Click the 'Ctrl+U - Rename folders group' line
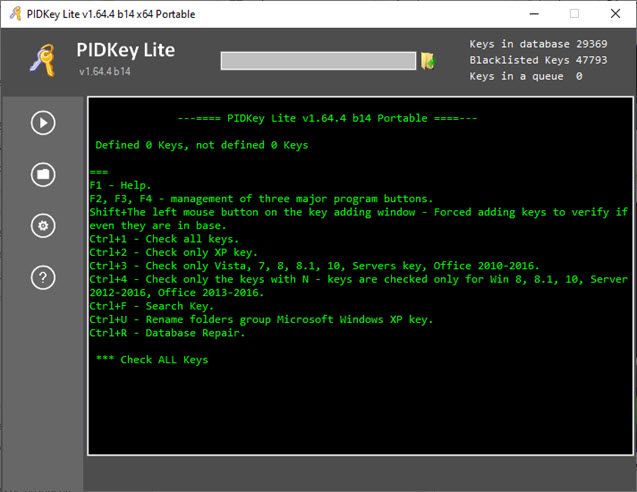The height and width of the screenshot is (492, 637). point(261,320)
